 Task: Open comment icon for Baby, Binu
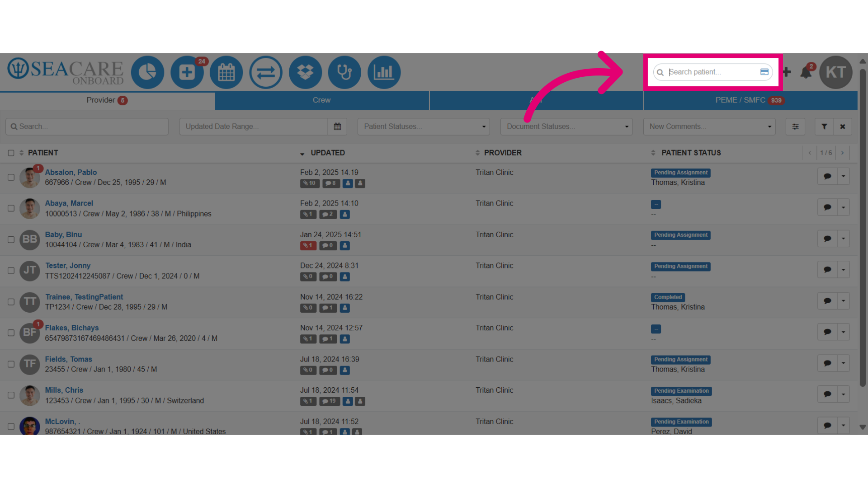click(827, 239)
